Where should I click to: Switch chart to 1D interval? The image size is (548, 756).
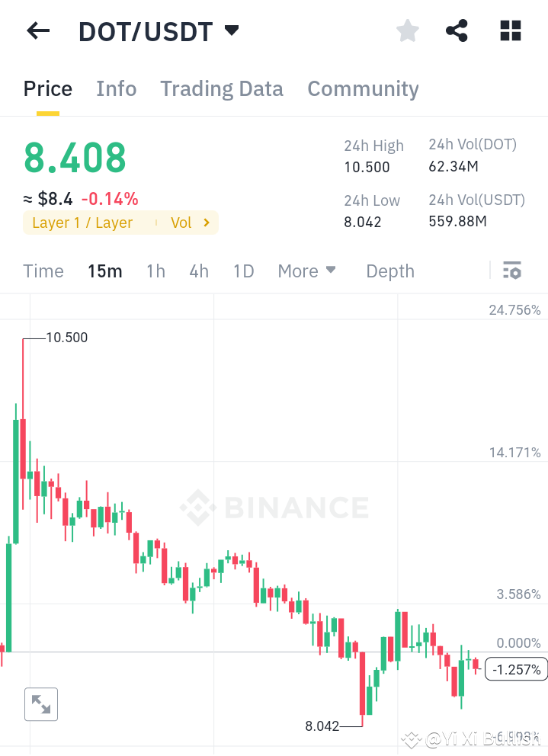pos(243,271)
